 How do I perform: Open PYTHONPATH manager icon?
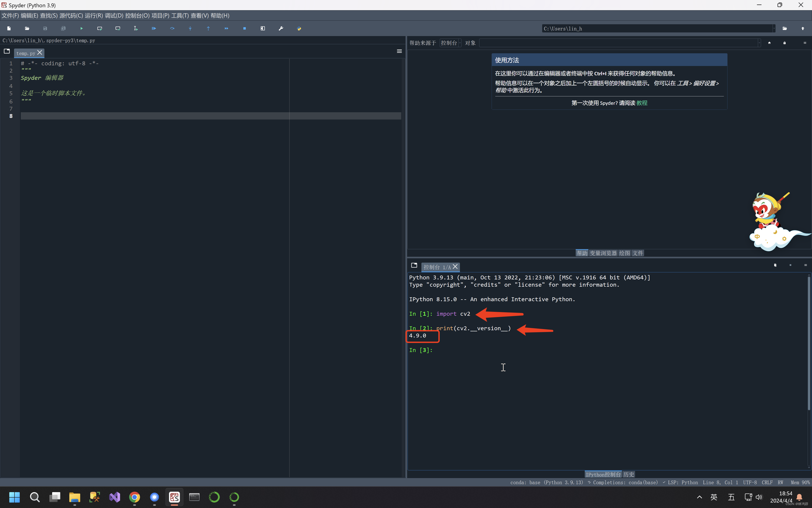click(x=299, y=29)
